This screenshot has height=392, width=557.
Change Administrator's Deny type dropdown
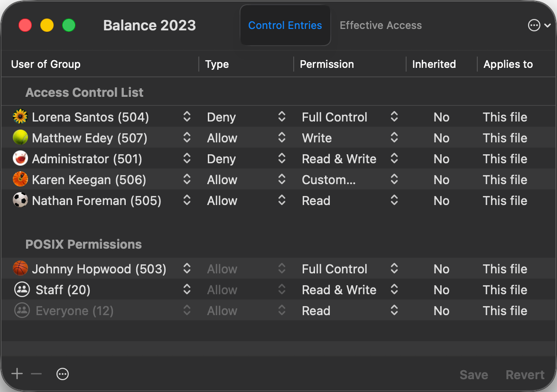[x=282, y=159]
